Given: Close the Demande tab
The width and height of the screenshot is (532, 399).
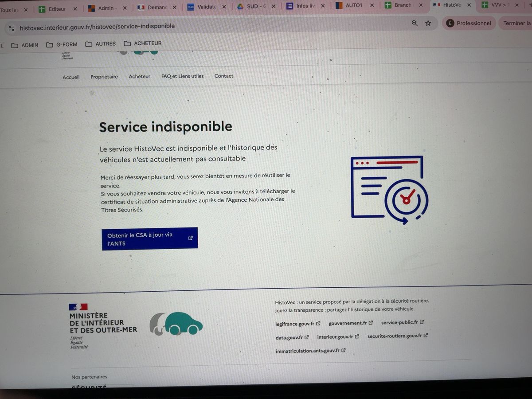Looking at the screenshot, I should [174, 7].
